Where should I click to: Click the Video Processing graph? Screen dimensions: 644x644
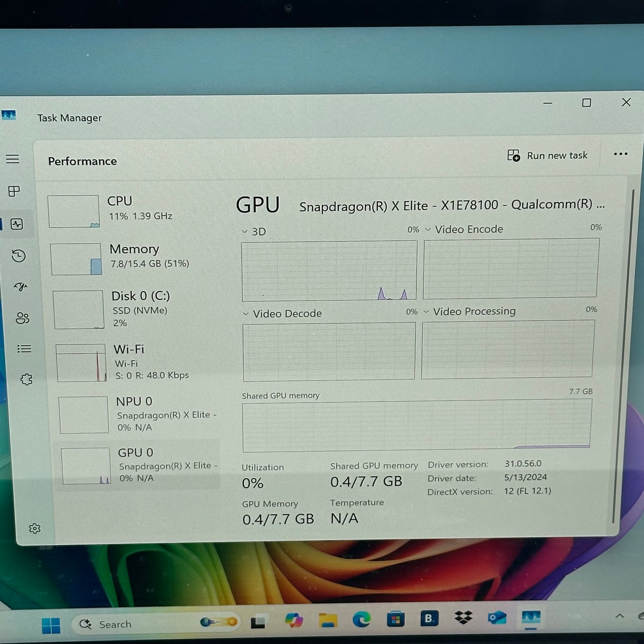(508, 349)
